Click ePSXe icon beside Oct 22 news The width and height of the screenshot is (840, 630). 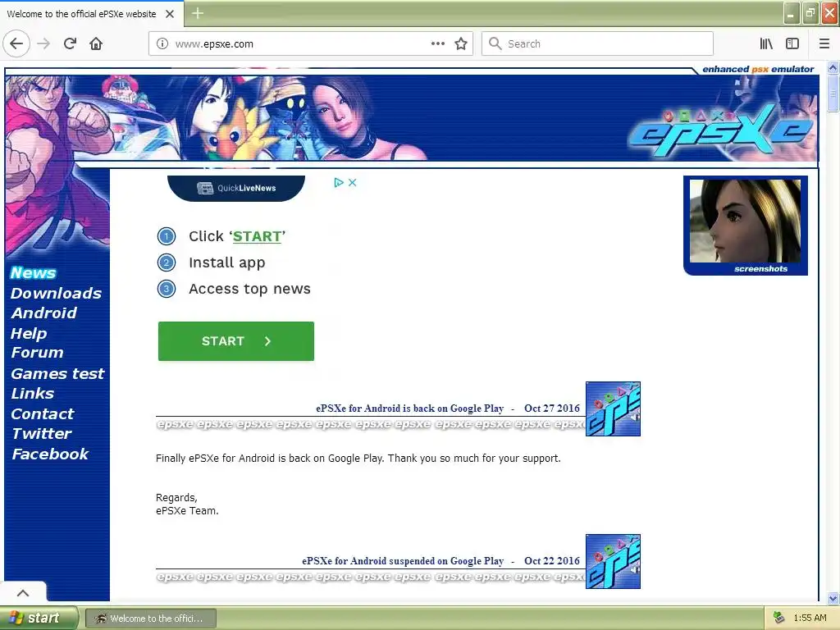point(613,561)
